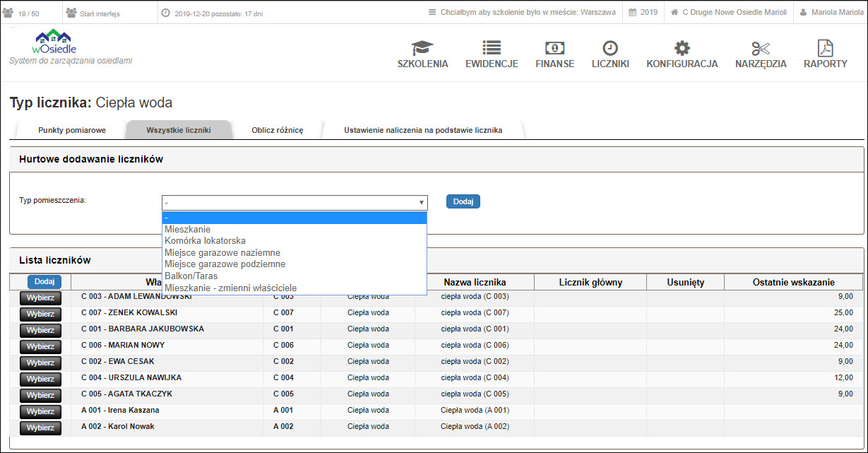Click Wybierz for C 003 Adam Lewandowski

pos(40,298)
